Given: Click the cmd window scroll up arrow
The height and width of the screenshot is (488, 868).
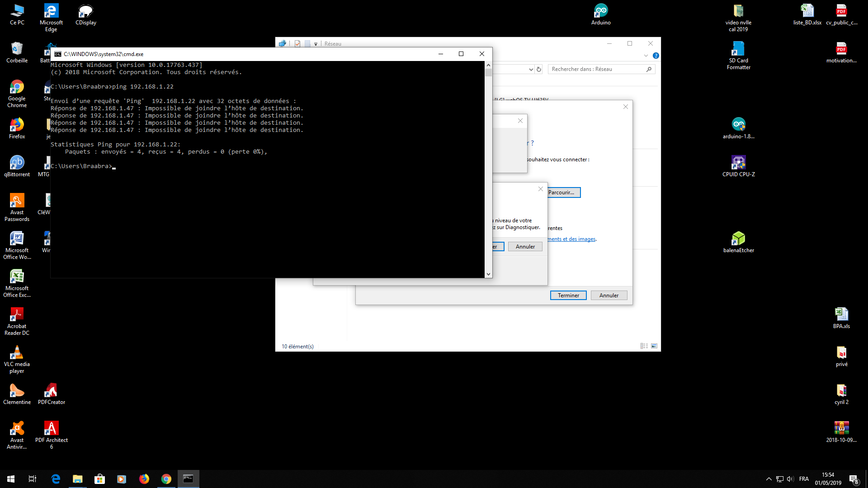Looking at the screenshot, I should 488,65.
